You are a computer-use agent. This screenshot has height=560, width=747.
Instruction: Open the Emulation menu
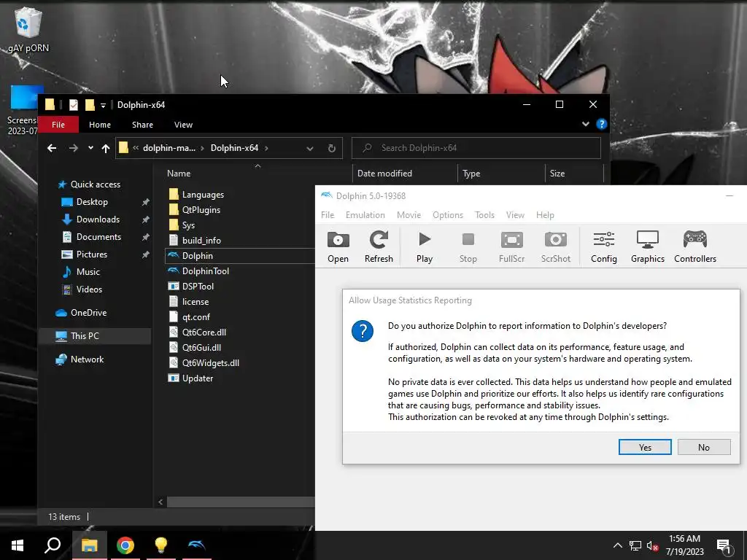point(365,215)
